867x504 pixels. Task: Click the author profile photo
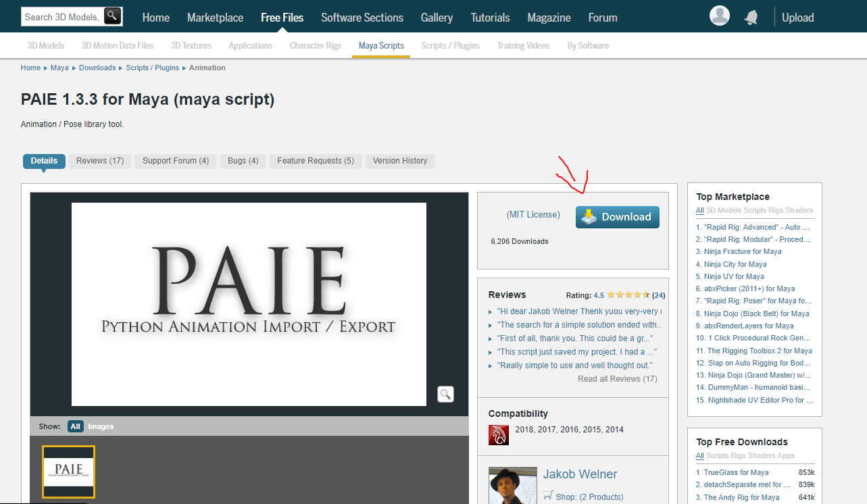513,485
